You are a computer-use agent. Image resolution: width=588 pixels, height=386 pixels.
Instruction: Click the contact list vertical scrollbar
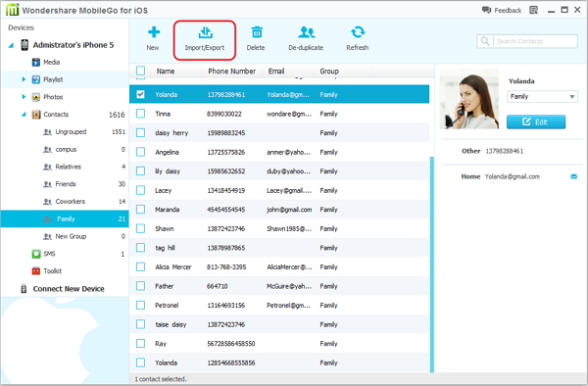coord(432,265)
